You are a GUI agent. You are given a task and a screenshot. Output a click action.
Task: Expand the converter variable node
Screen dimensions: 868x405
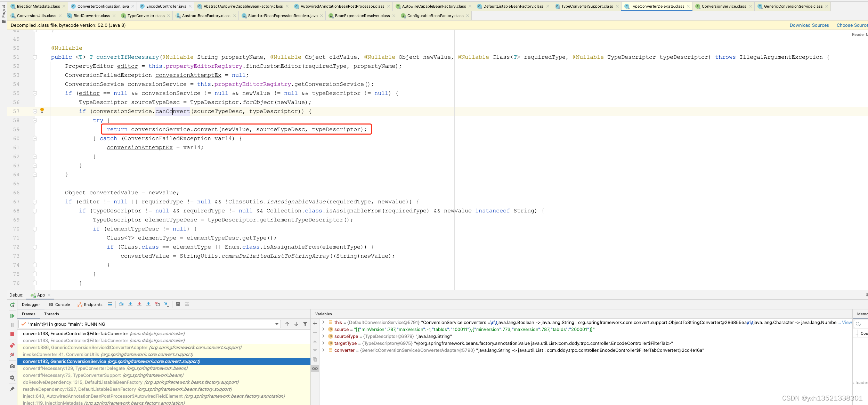click(x=324, y=350)
